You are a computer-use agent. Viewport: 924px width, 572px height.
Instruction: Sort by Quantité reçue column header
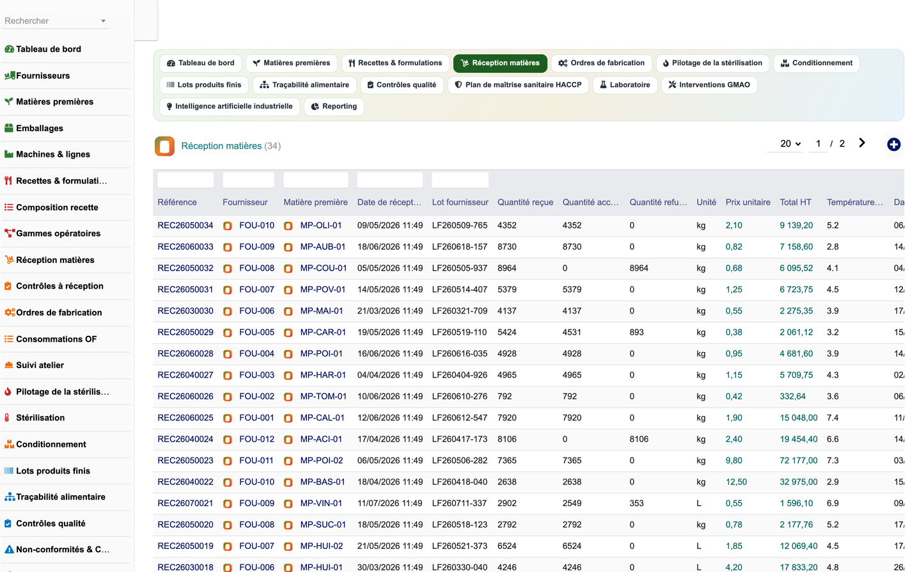pos(525,202)
